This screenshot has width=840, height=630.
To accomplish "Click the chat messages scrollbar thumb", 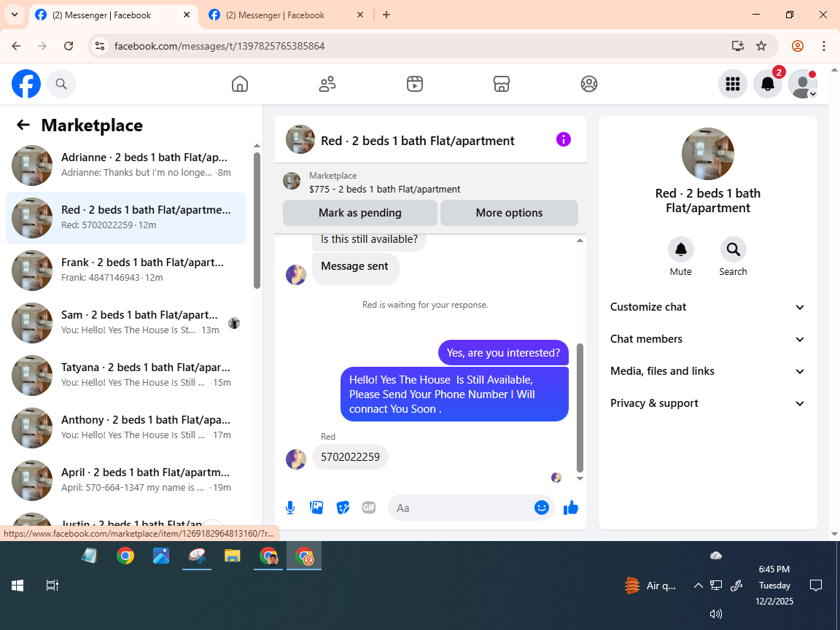I will (x=580, y=408).
